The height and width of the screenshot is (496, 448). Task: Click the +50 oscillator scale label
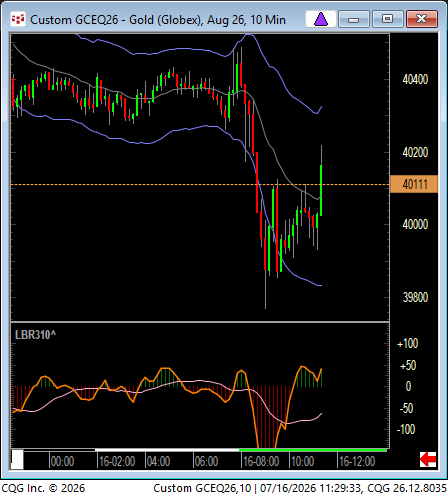pyautogui.click(x=408, y=366)
